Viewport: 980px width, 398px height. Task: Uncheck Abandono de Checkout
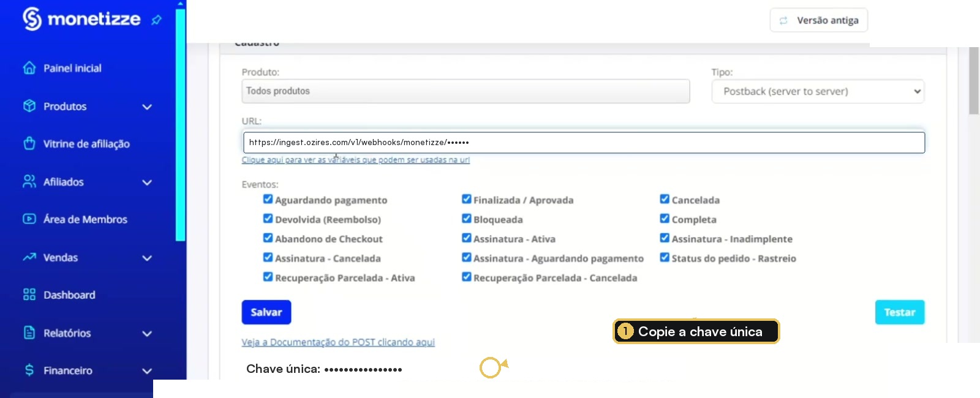[x=268, y=238]
